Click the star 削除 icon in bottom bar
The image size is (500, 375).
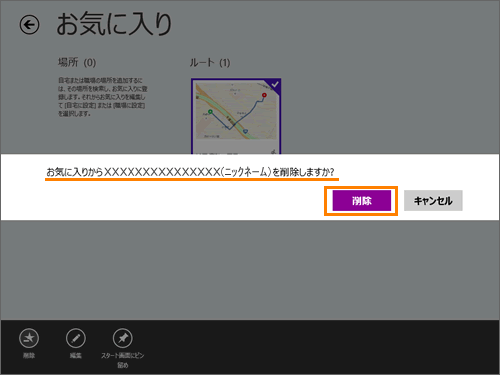click(x=29, y=338)
